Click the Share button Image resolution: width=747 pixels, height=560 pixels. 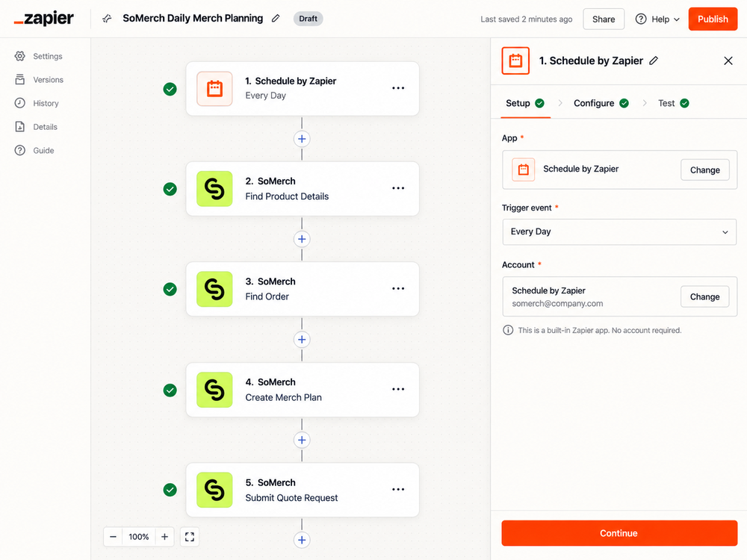604,19
